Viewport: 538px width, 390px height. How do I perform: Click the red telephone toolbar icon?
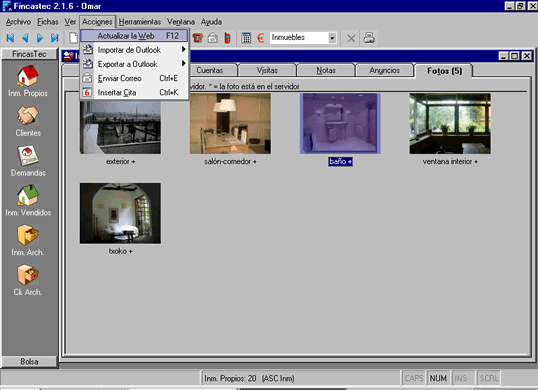(x=198, y=38)
